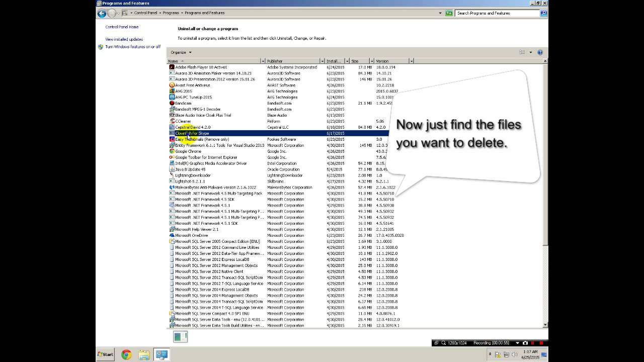Select the Lightshot-5.2.1.1 icon

coord(172,182)
